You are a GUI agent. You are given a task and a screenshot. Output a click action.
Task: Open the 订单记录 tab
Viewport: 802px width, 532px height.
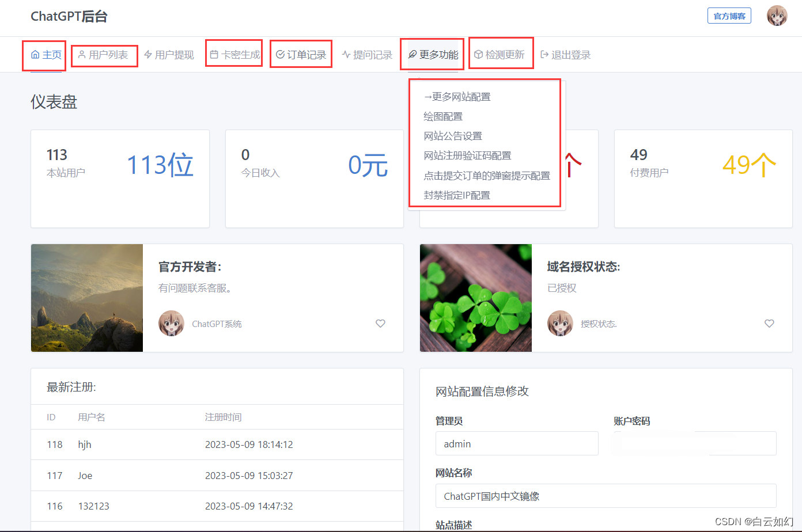coord(301,55)
